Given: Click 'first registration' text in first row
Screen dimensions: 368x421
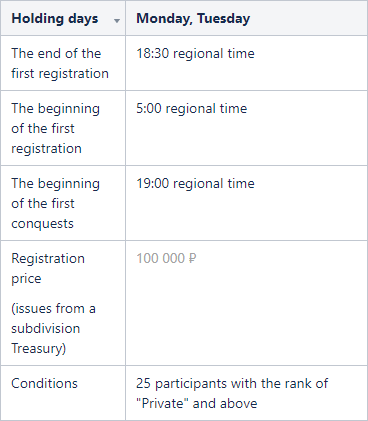Looking at the screenshot, I should [x=60, y=74].
